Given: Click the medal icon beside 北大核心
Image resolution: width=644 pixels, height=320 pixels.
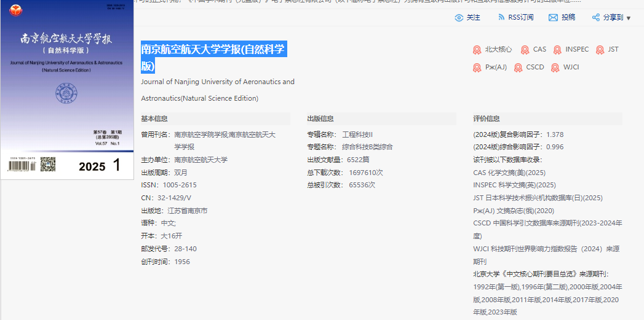Looking at the screenshot, I should coord(477,50).
